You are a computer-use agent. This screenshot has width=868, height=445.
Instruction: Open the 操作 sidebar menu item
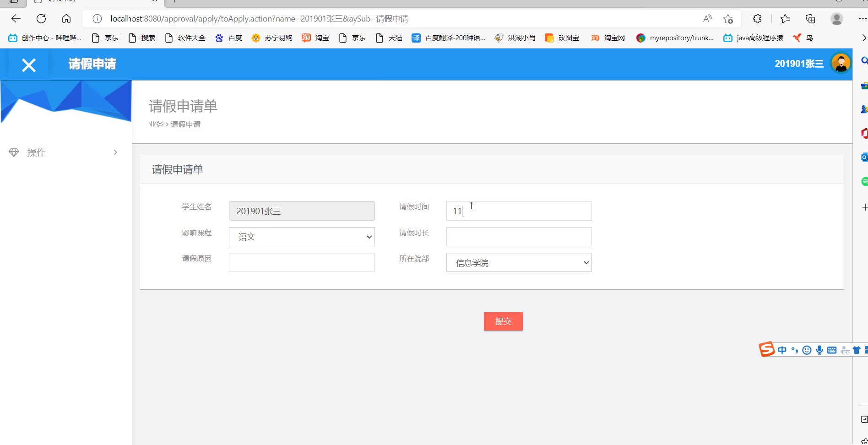point(66,152)
